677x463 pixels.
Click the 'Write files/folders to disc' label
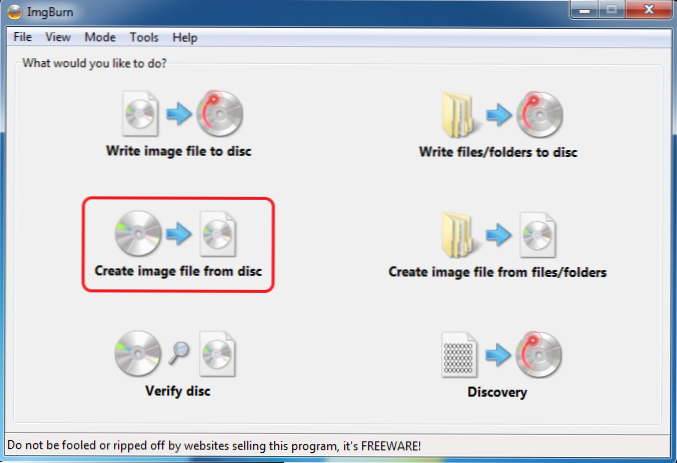coord(498,152)
